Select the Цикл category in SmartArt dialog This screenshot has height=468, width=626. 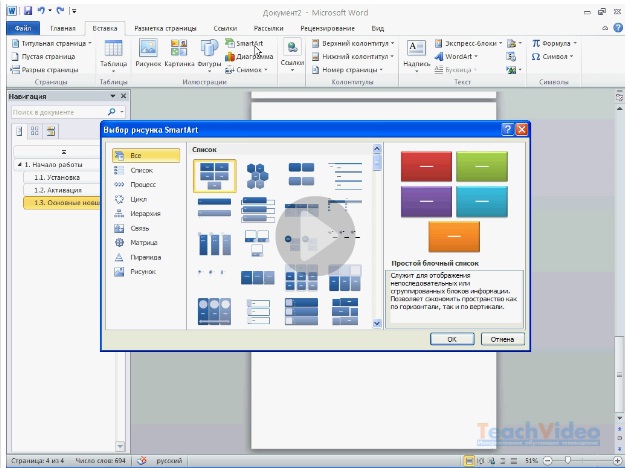tap(146, 199)
